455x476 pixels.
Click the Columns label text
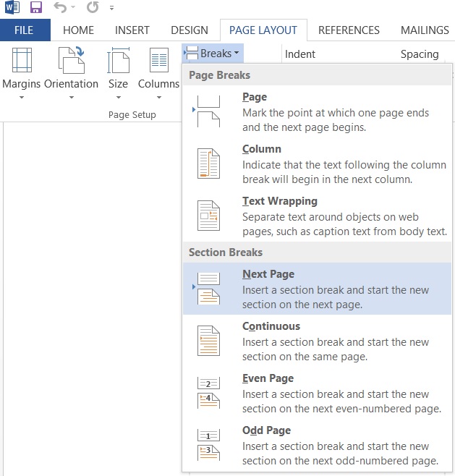click(158, 83)
